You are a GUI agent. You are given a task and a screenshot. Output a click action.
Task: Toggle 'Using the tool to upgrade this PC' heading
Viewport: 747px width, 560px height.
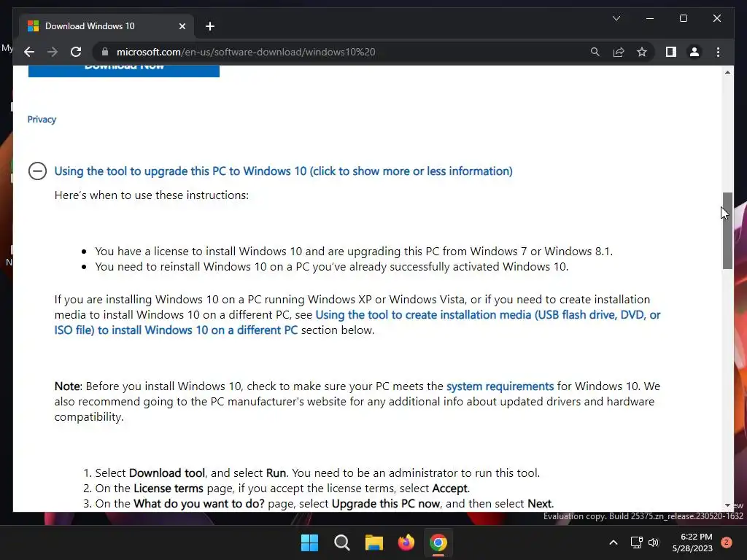point(284,171)
